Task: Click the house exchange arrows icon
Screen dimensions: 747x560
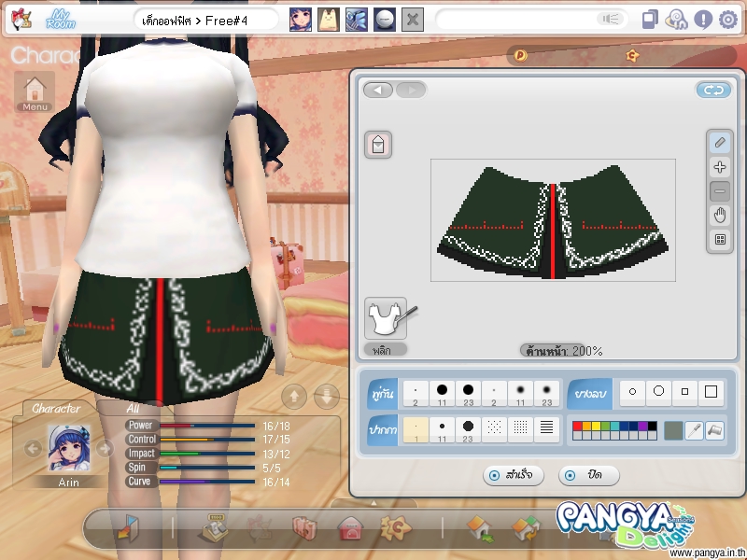Action: 526,529
